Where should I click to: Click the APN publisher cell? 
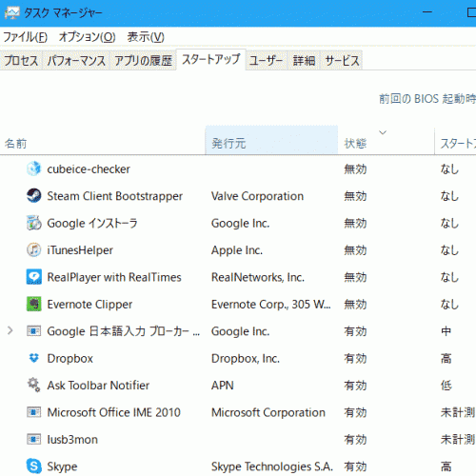223,386
